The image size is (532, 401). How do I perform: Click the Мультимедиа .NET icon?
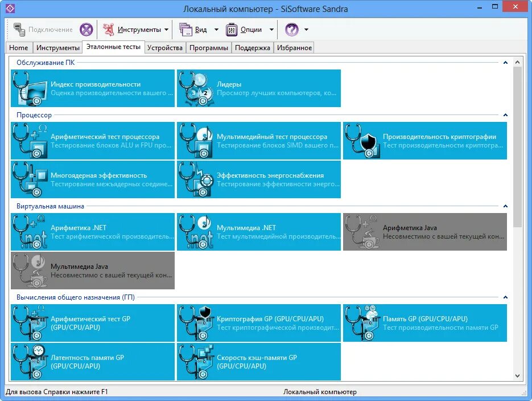point(196,232)
